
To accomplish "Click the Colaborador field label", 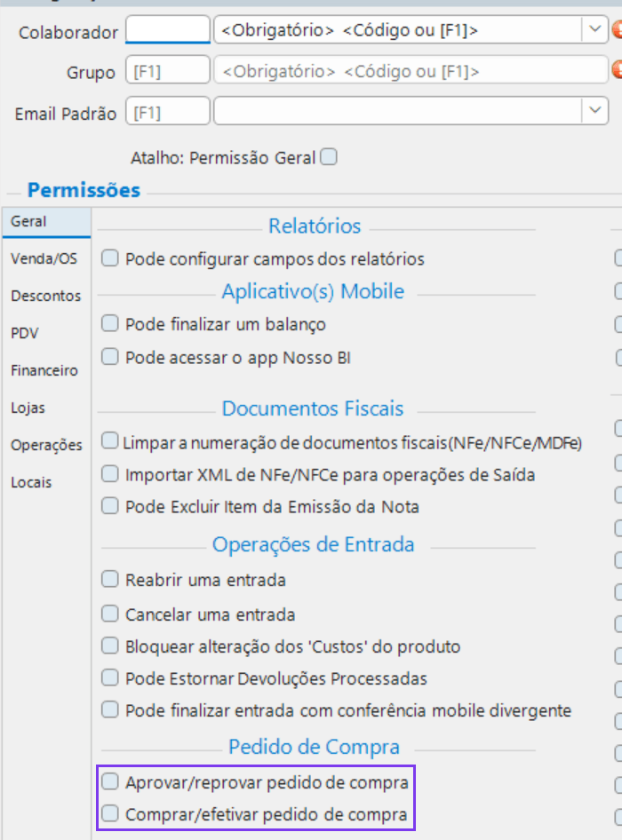I will pyautogui.click(x=68, y=33).
